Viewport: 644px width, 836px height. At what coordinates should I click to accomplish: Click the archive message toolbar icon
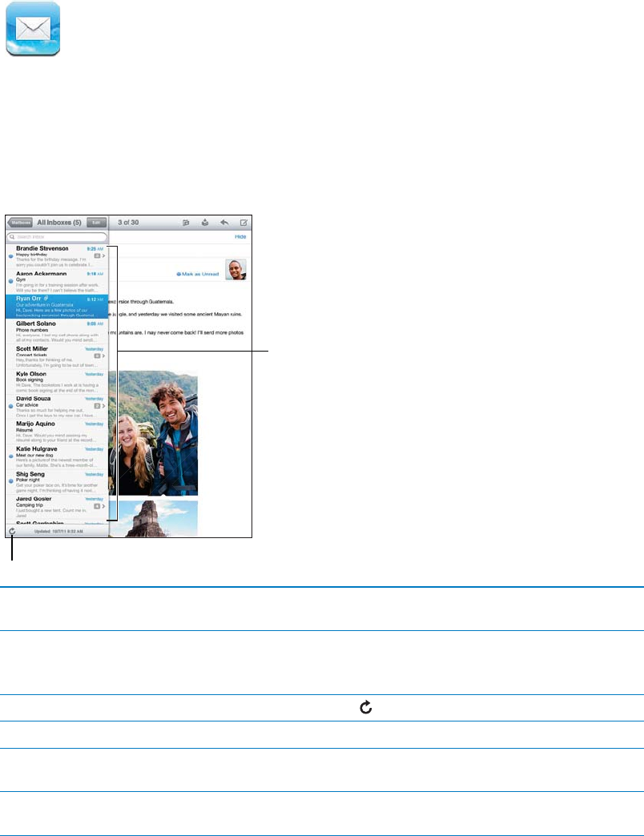[x=205, y=223]
